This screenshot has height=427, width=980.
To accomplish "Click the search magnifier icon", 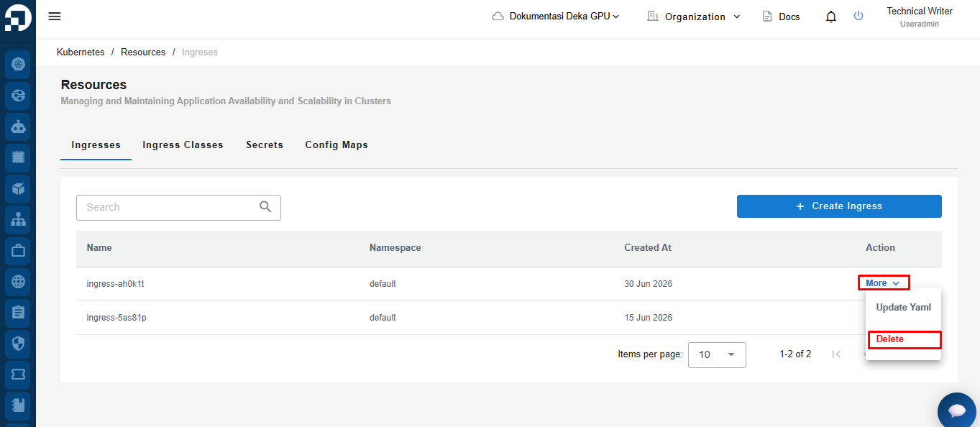I will tap(265, 207).
